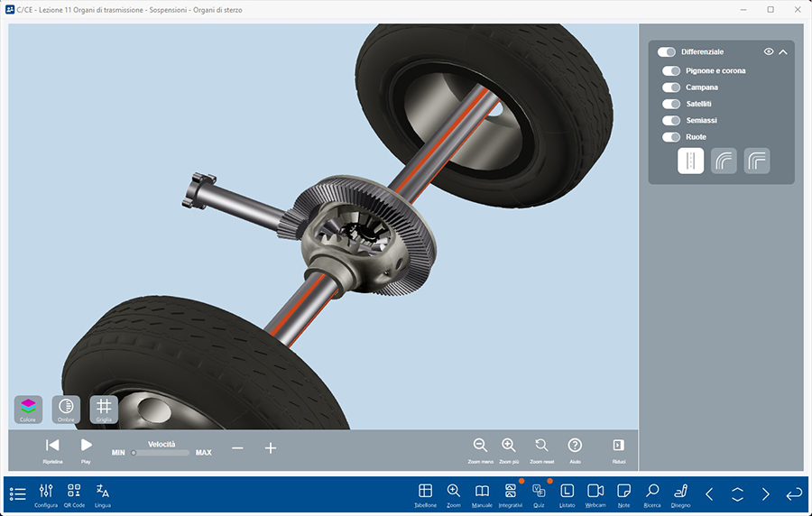Hide Differenziale using the eye icon
This screenshot has width=812, height=516.
[769, 52]
